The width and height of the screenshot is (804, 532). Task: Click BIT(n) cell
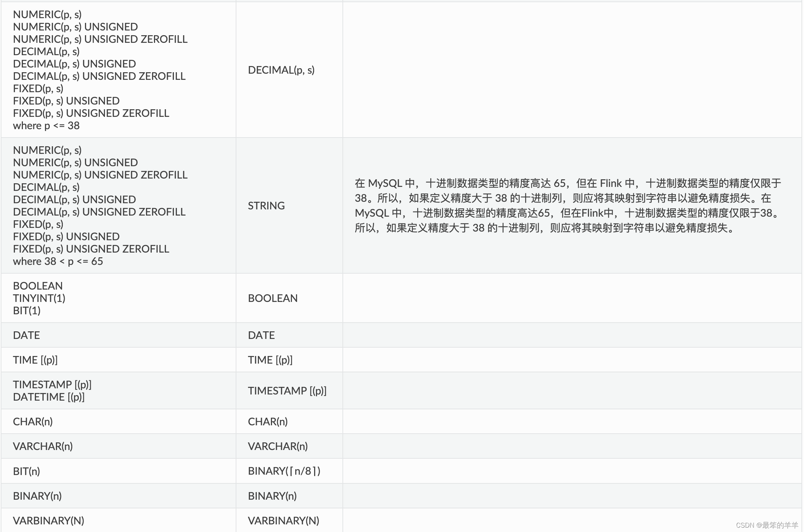click(27, 471)
